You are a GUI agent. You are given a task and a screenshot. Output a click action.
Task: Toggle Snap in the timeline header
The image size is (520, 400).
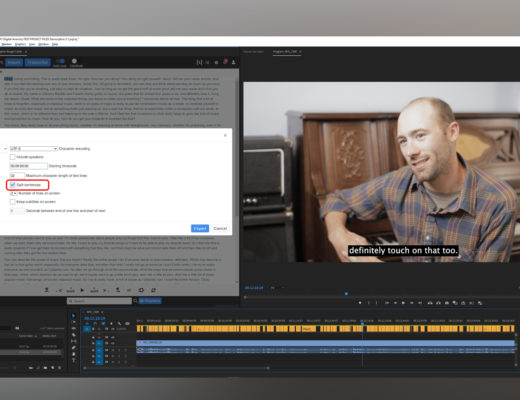coord(95,324)
